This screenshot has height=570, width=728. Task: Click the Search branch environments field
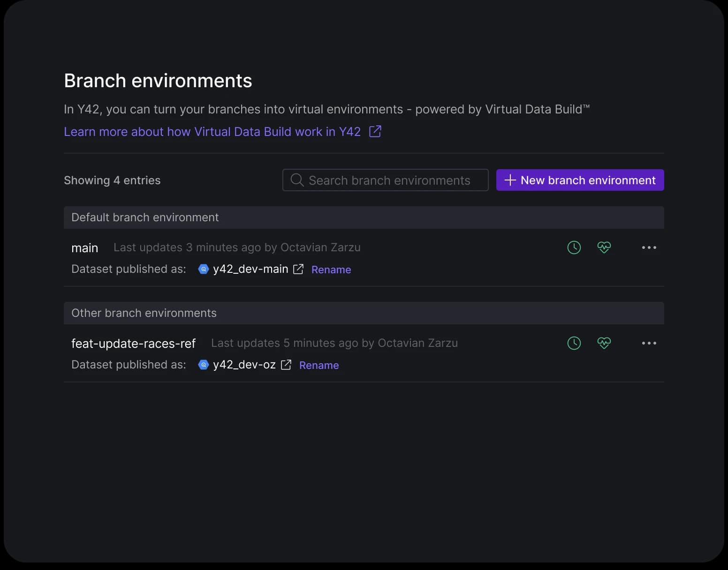[389, 180]
